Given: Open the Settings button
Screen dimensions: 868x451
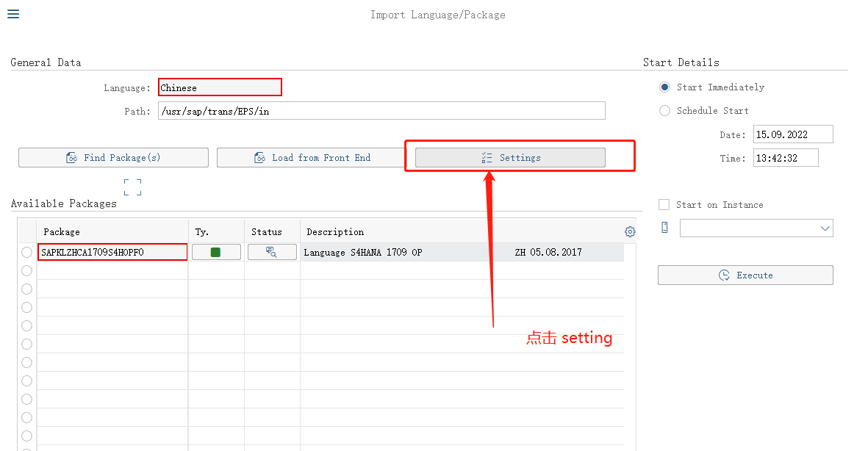Looking at the screenshot, I should (x=510, y=158).
